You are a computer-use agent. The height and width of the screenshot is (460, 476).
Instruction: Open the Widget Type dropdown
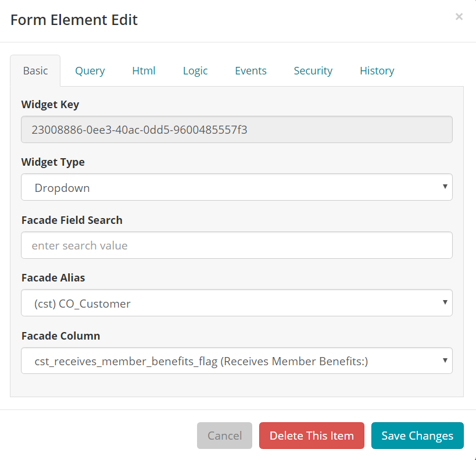click(237, 187)
